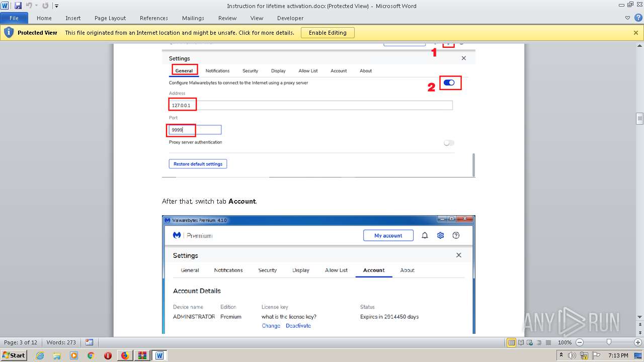Click the network status tray icon
This screenshot has width=644, height=362.
(x=584, y=355)
